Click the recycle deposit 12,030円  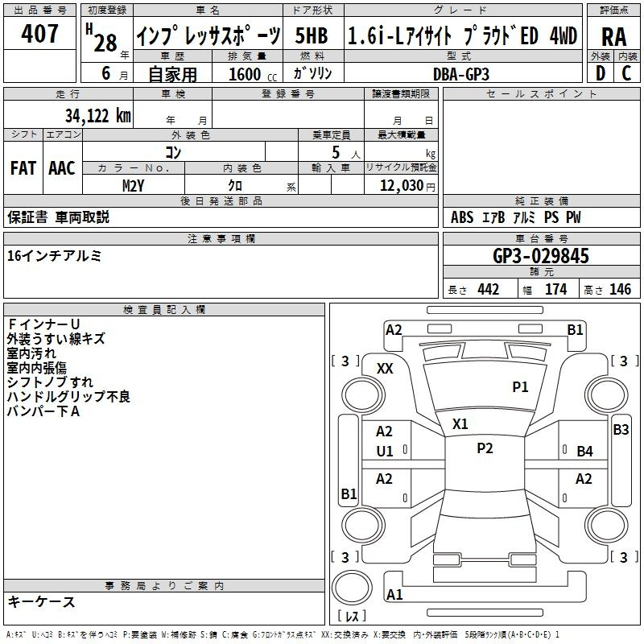407,186
